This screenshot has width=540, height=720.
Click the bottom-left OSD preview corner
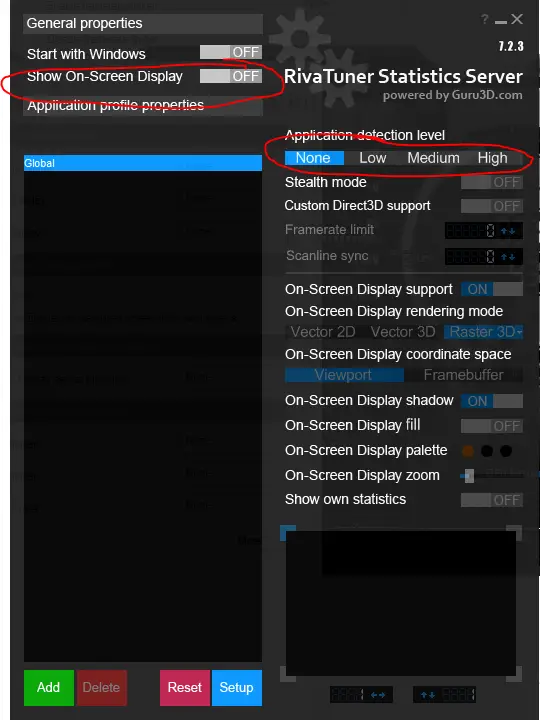[288, 674]
